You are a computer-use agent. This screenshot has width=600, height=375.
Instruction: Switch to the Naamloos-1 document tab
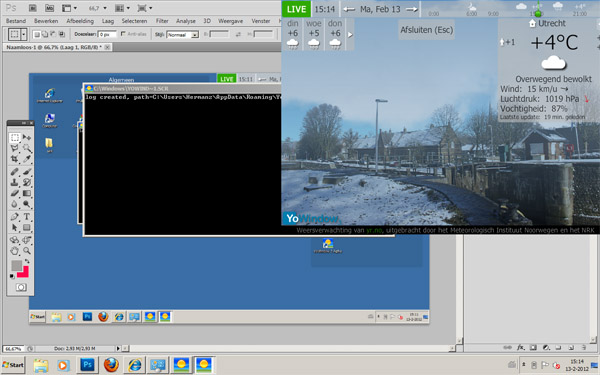tap(54, 47)
